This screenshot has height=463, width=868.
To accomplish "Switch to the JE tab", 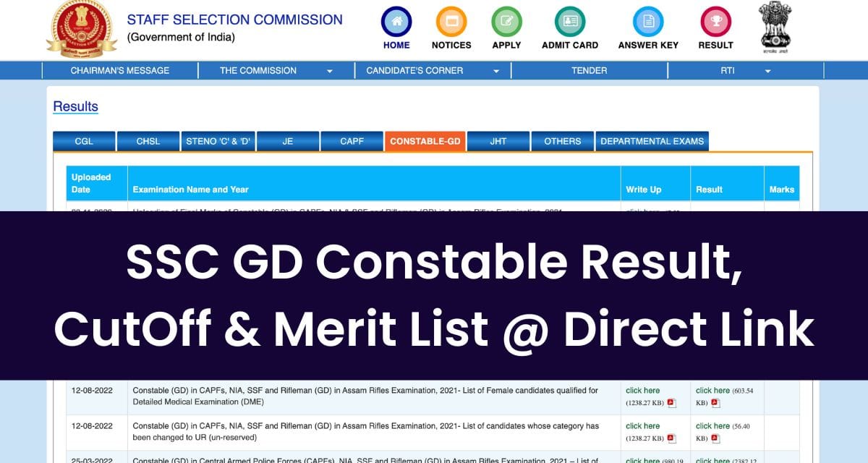I will pyautogui.click(x=288, y=141).
